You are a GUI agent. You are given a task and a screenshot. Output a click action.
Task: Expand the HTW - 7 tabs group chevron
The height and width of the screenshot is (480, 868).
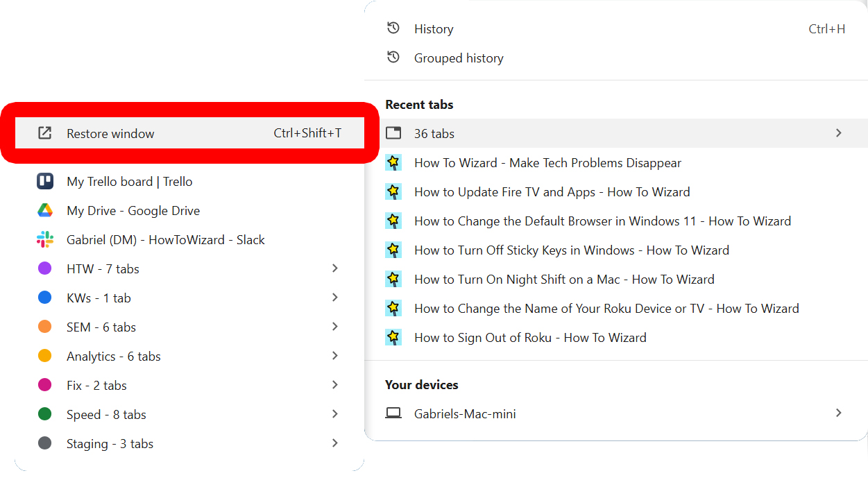[x=335, y=268]
